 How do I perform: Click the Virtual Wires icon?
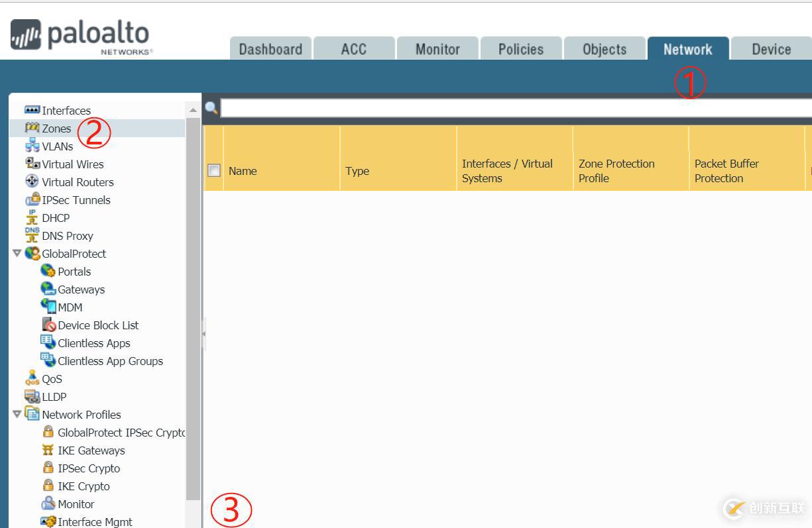coord(32,164)
